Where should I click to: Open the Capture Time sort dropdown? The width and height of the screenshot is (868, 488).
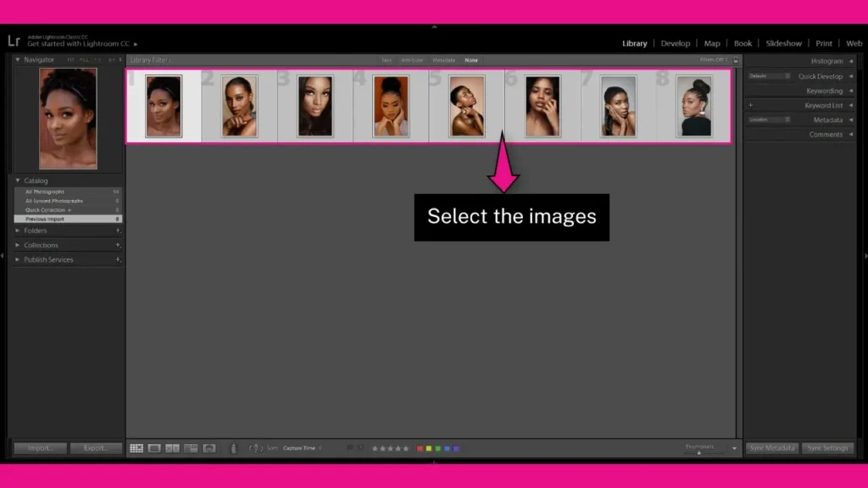pos(303,448)
